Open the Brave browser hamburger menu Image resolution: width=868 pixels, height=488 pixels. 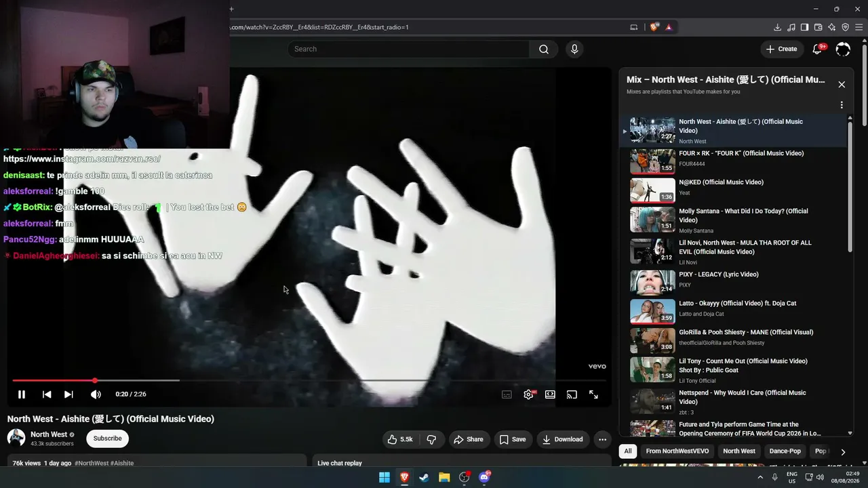tap(859, 27)
